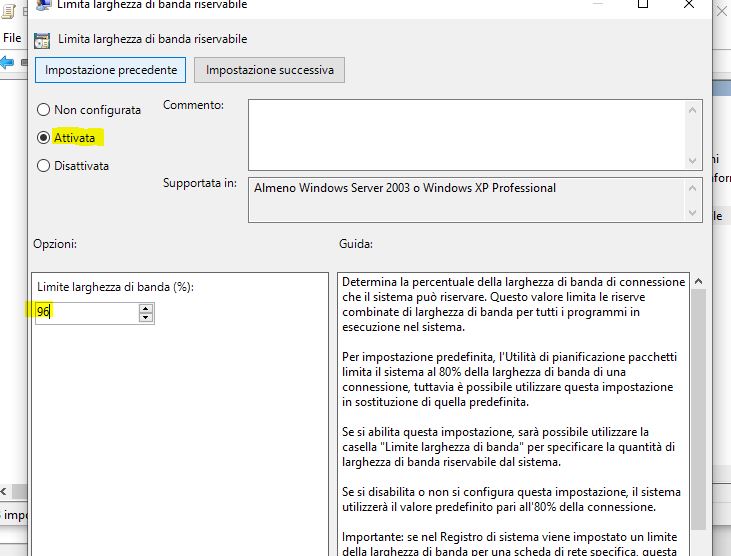Select the Disattivata radio button
The height and width of the screenshot is (556, 731).
43,166
